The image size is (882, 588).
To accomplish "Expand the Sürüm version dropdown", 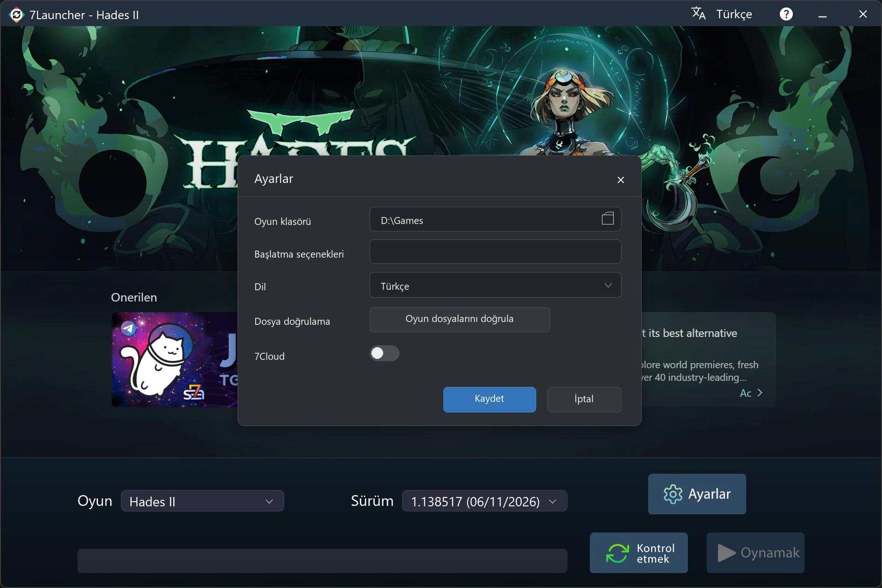I will pos(484,501).
